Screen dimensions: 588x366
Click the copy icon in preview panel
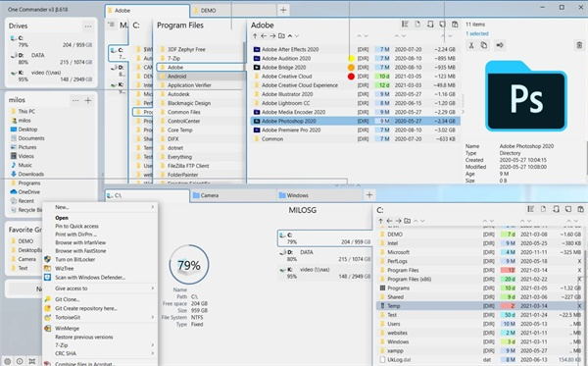pyautogui.click(x=484, y=45)
